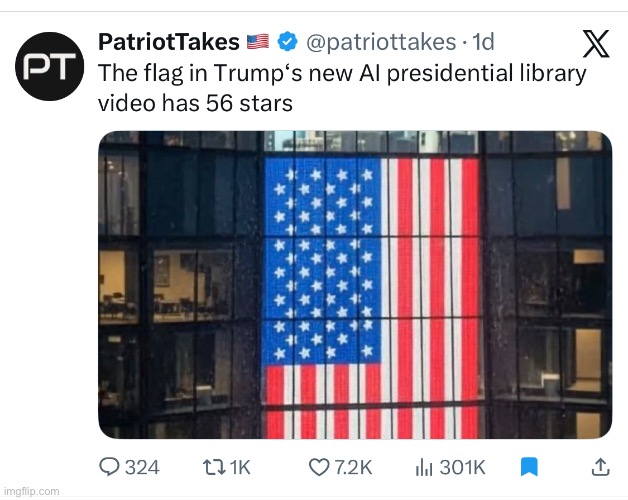Click the 301K views count

click(x=462, y=468)
